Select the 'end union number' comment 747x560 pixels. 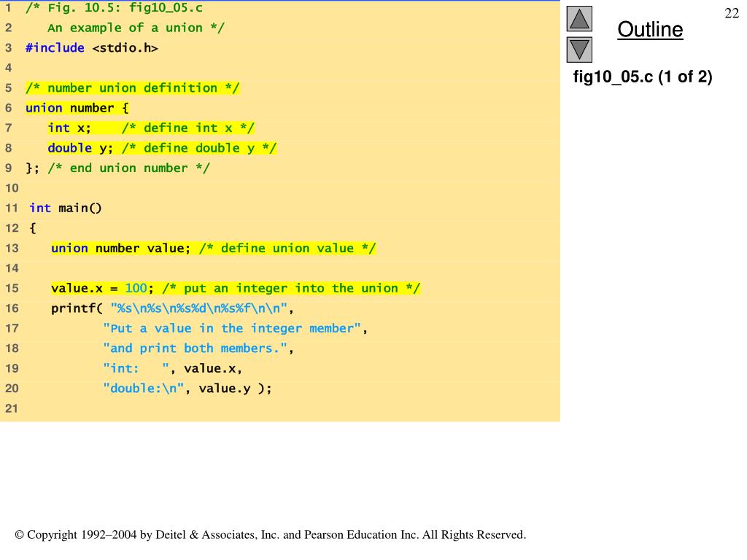coord(128,168)
